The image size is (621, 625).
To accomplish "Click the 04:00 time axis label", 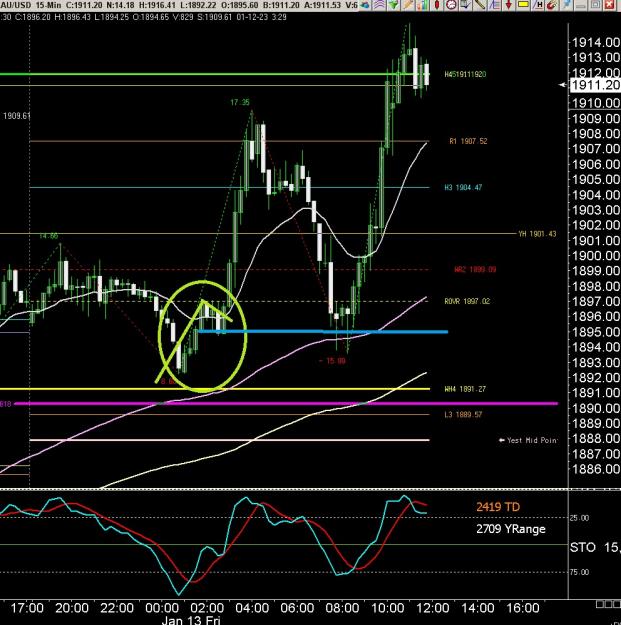I will click(252, 608).
